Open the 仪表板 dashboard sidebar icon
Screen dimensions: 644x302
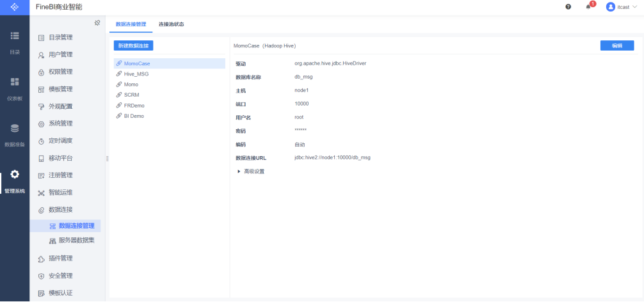tap(14, 82)
